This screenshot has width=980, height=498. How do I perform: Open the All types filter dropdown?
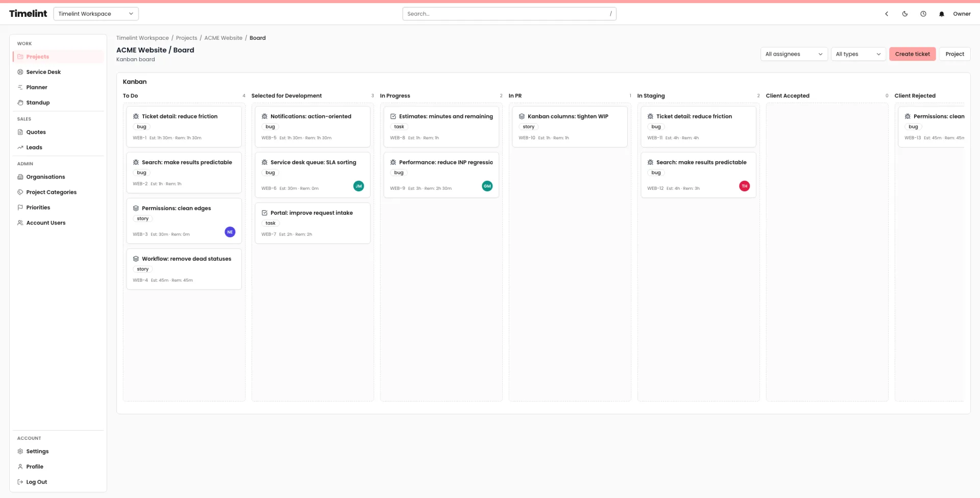tap(858, 54)
